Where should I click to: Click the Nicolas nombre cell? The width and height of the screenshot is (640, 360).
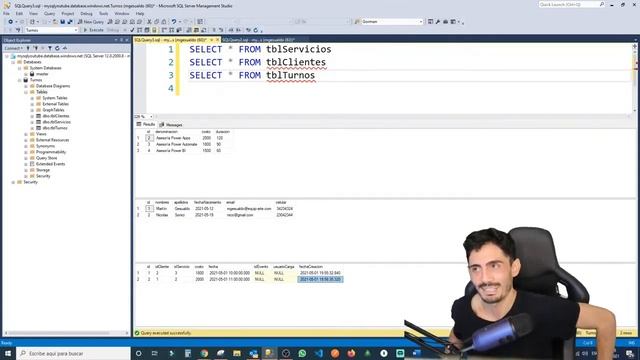pyautogui.click(x=162, y=215)
